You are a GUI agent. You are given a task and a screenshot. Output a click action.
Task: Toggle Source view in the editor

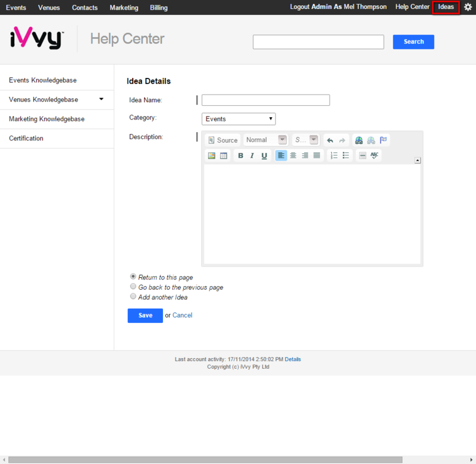tap(223, 140)
